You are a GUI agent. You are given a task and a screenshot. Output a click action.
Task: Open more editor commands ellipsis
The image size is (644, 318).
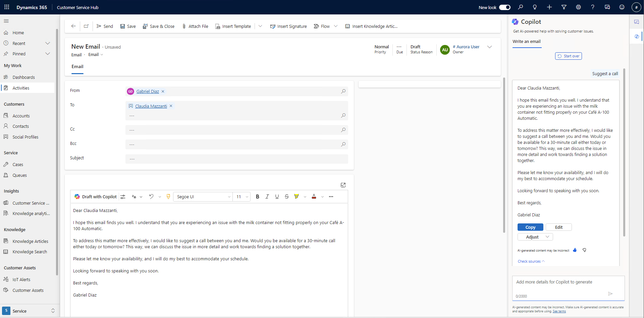tap(331, 197)
